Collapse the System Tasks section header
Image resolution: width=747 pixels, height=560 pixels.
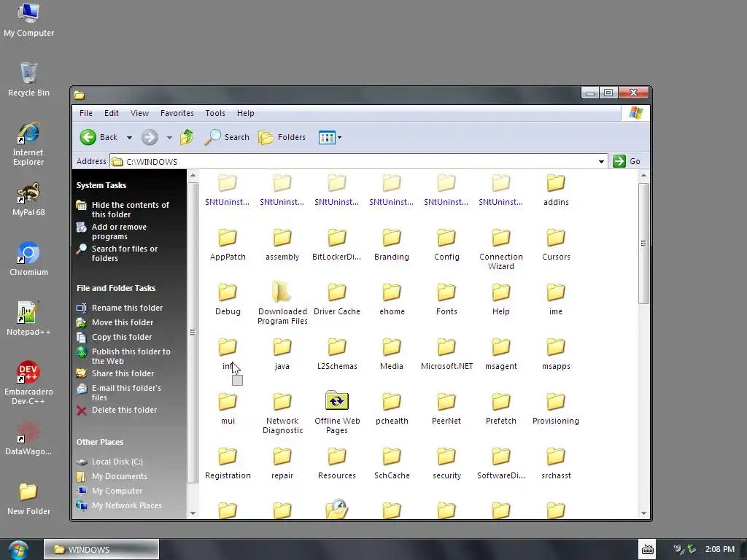[101, 185]
